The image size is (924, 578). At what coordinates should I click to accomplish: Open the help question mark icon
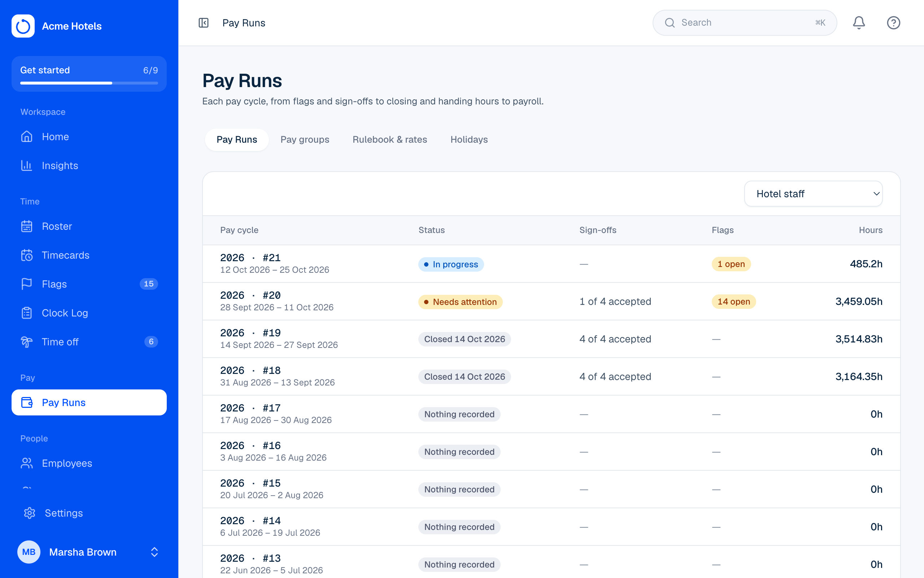coord(893,23)
